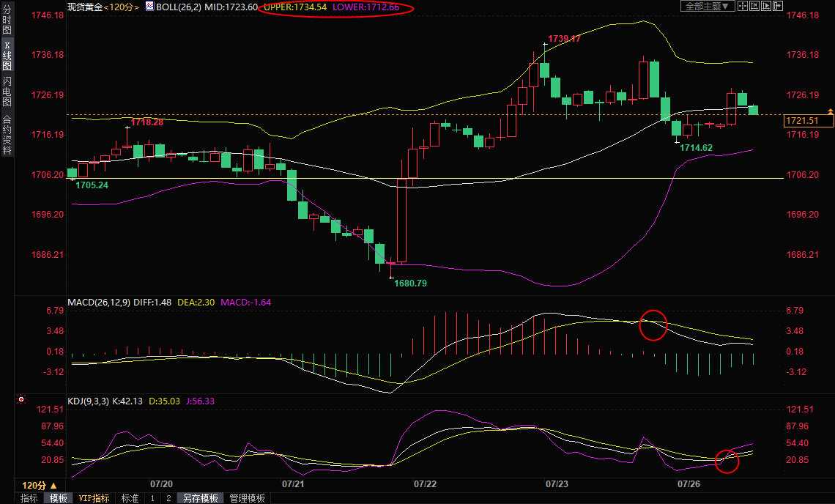Image resolution: width=835 pixels, height=504 pixels.
Task: Click the crosshair cursor icon at top right
Action: coord(742,7)
